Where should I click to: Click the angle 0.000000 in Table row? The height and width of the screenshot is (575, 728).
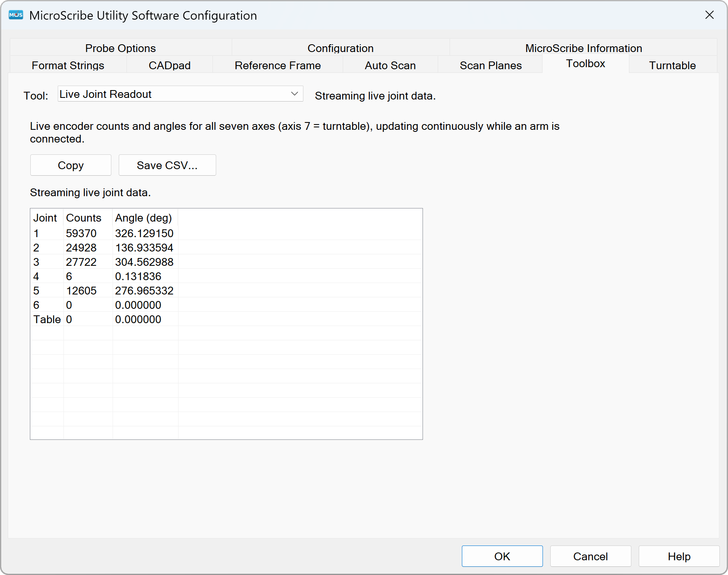[x=138, y=319]
